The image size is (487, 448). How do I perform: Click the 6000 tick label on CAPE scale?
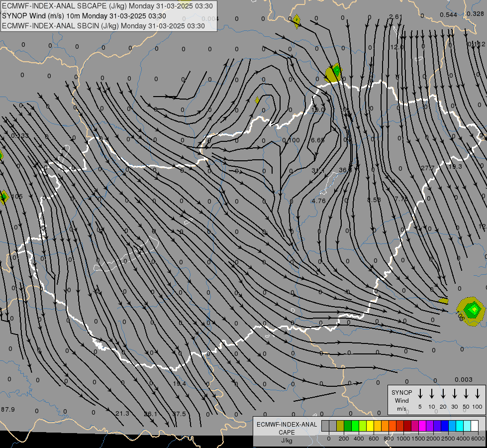(x=478, y=439)
